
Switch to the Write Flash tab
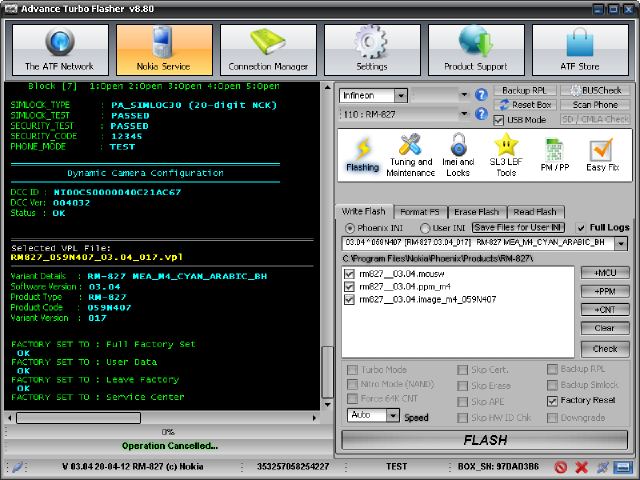tap(363, 211)
